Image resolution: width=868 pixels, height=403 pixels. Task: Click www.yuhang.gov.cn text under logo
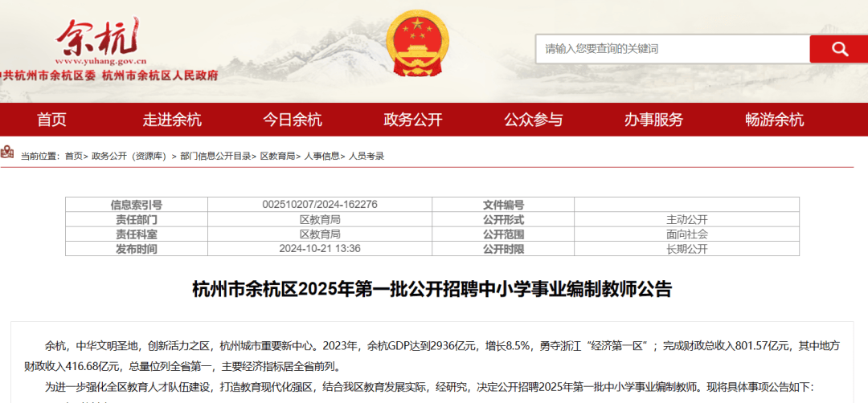(x=101, y=61)
